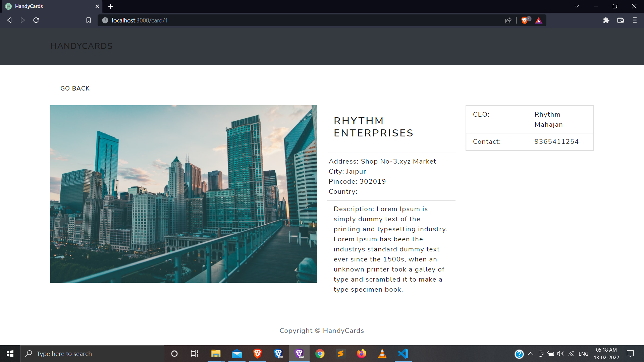Viewport: 644px width, 362px height.
Task: Bookmark this page via the bookmark icon
Action: 89,20
